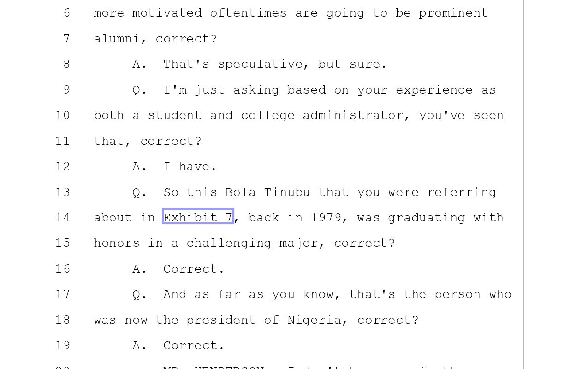Click line number 12 in margin
588x369 pixels.
coord(63,167)
